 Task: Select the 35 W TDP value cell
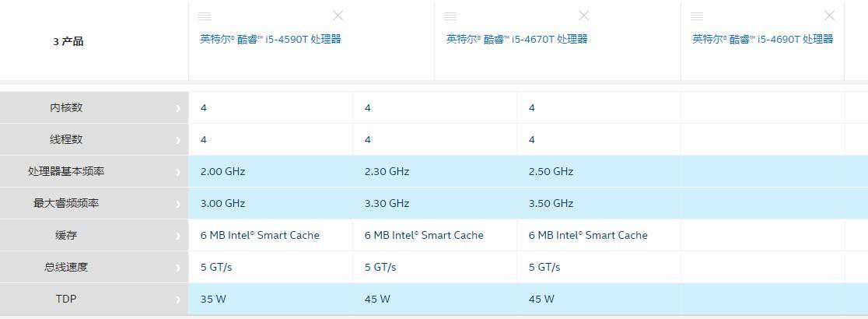click(x=212, y=299)
